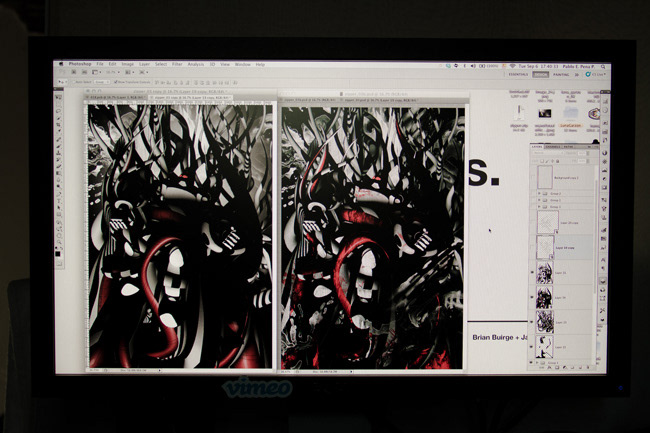Open the Analysis menu

196,64
